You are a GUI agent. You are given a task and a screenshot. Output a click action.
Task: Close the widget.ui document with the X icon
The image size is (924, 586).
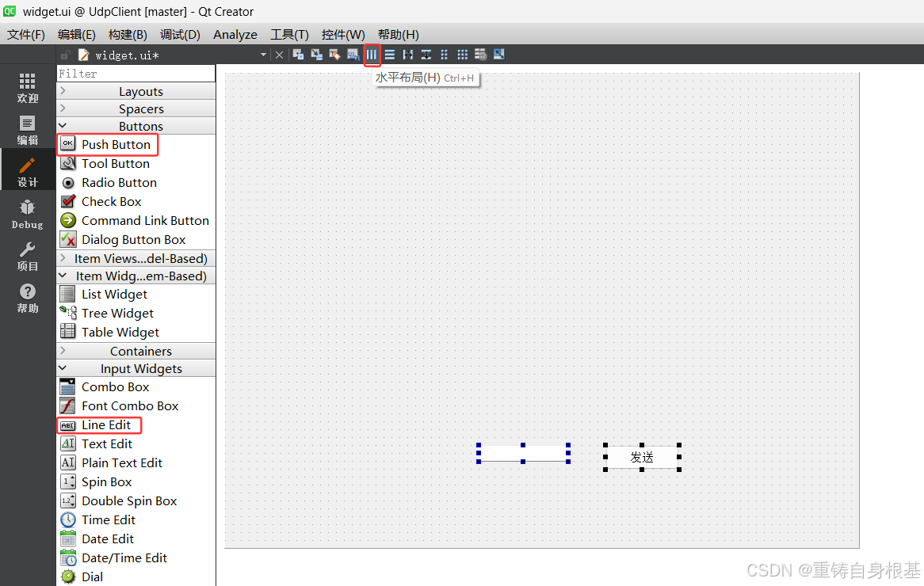click(279, 55)
